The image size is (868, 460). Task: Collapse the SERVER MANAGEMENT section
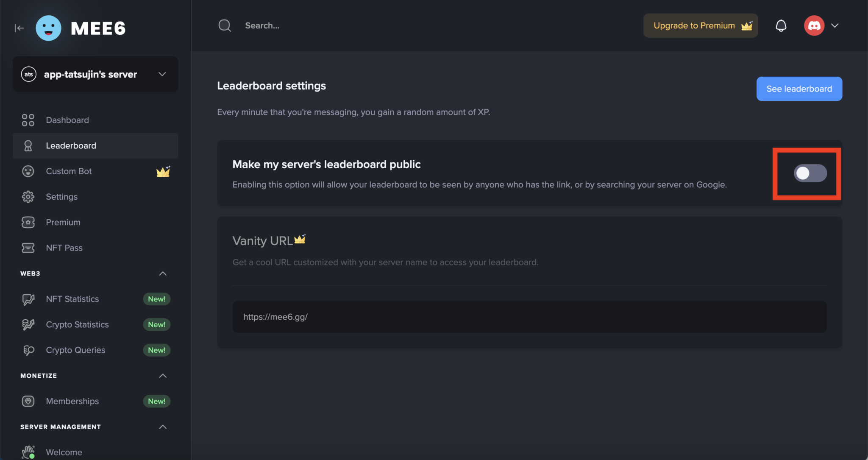point(163,427)
